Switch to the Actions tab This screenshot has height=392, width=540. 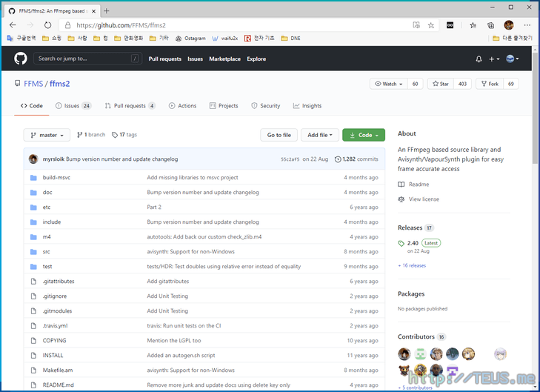click(x=182, y=106)
